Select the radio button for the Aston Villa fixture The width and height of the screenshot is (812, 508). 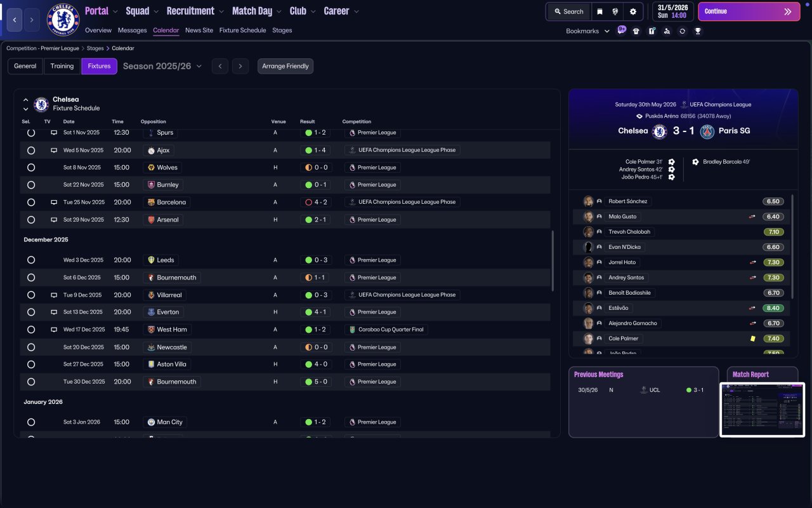pyautogui.click(x=31, y=364)
